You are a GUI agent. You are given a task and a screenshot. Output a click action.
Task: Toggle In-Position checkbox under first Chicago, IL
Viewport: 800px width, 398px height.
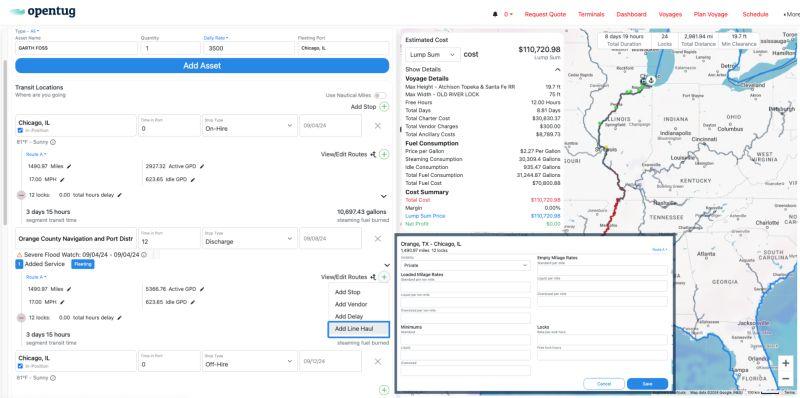20,131
